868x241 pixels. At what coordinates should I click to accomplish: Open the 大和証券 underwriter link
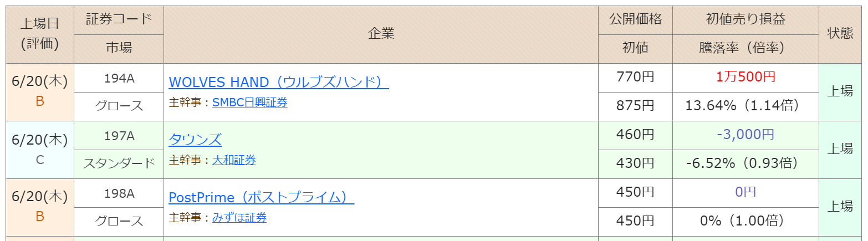point(234,160)
